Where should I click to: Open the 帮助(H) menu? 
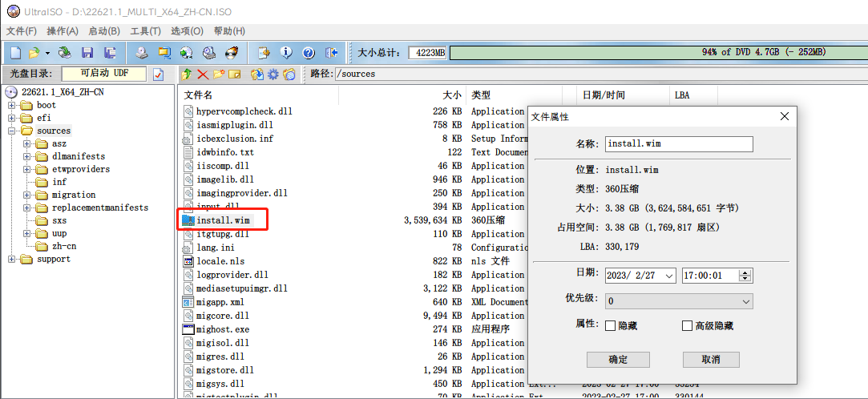pyautogui.click(x=229, y=31)
